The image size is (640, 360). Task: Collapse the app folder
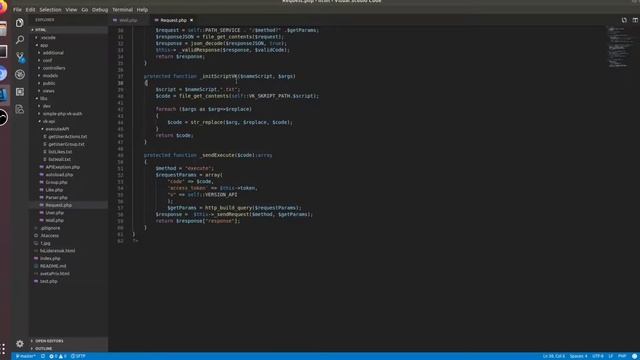point(44,45)
